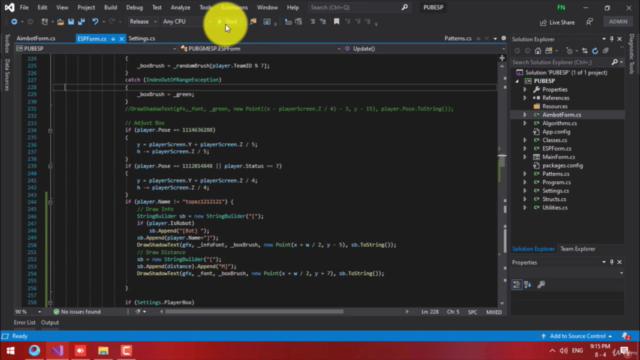640x360 pixels.
Task: Open the File menu
Action: coord(24,7)
